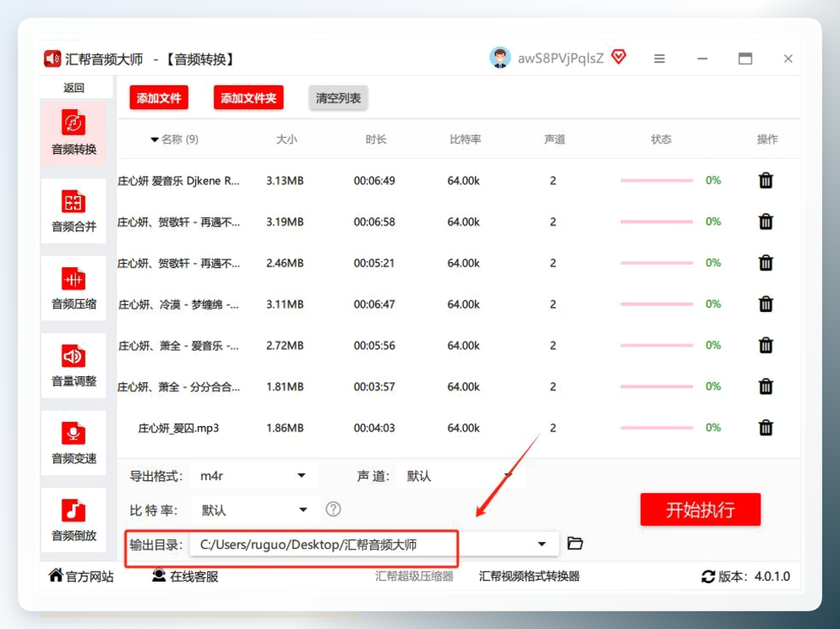This screenshot has width=840, height=629.
Task: Select the file 庄心妍_爱囚.mp3
Action: (178, 428)
